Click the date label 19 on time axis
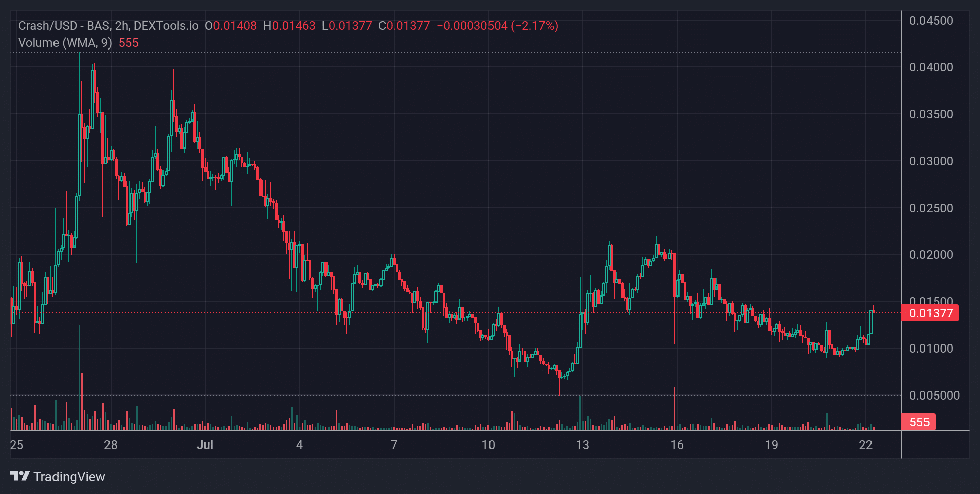 coord(771,445)
